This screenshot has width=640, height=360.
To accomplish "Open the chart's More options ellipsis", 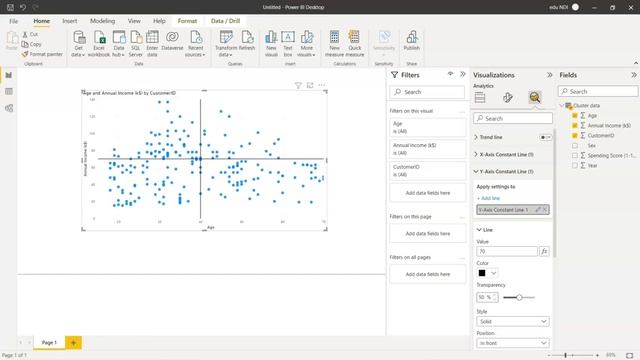I will pyautogui.click(x=322, y=85).
